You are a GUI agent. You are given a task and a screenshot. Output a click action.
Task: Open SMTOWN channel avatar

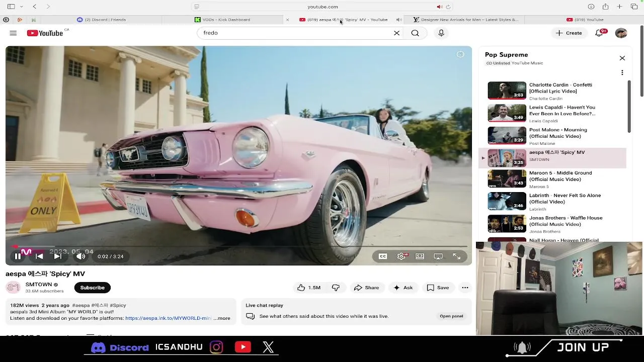click(13, 288)
